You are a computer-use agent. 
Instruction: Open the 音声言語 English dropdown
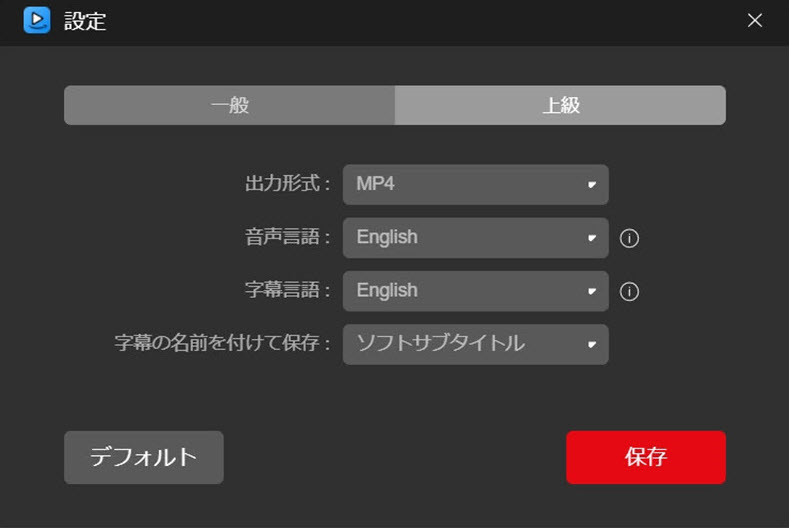476,238
